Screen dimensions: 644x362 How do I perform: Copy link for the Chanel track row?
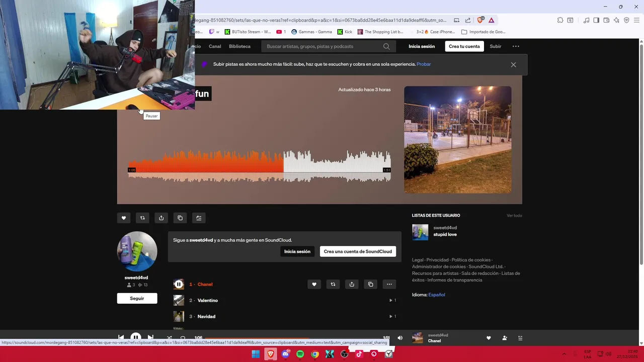(370, 284)
